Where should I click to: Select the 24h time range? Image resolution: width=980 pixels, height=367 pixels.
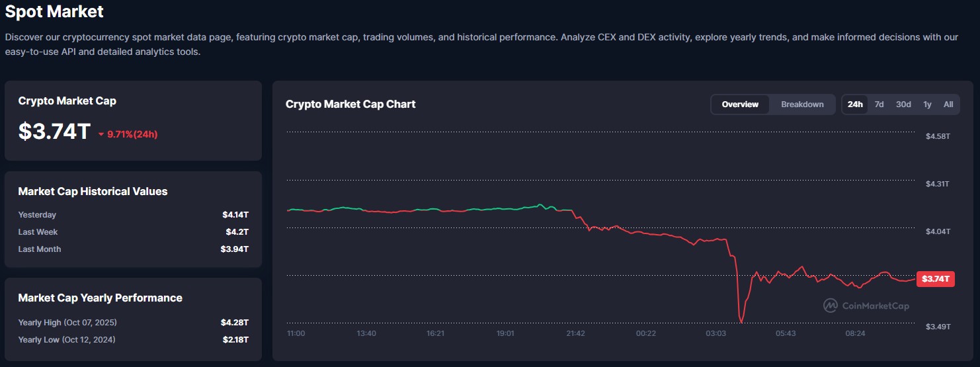(855, 104)
